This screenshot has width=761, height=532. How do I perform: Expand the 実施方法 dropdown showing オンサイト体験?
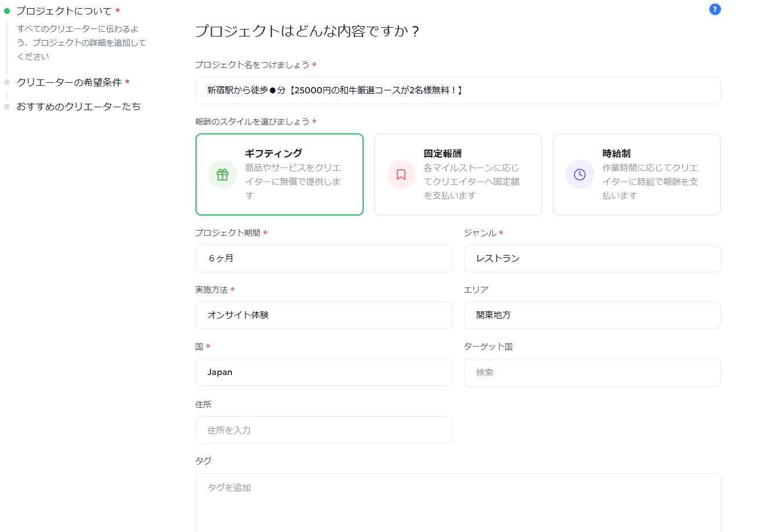(x=324, y=315)
